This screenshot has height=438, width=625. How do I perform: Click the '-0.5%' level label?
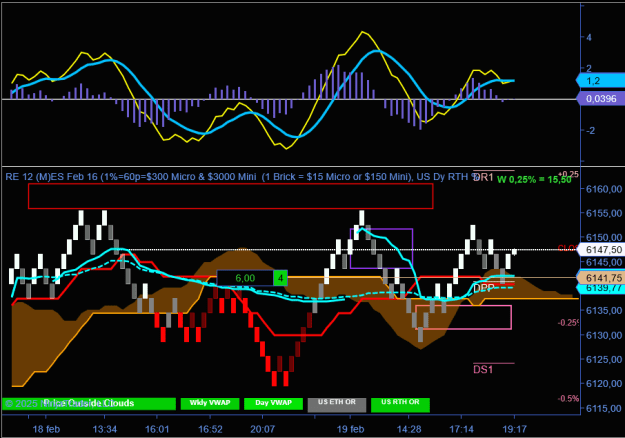[x=568, y=399]
